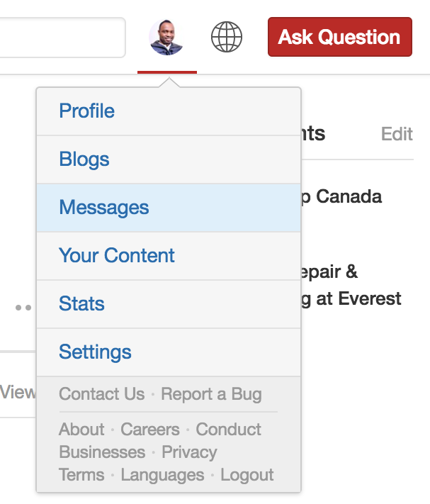Image resolution: width=430 pixels, height=504 pixels.
Task: Choose the Languages footer link
Action: coord(162,475)
